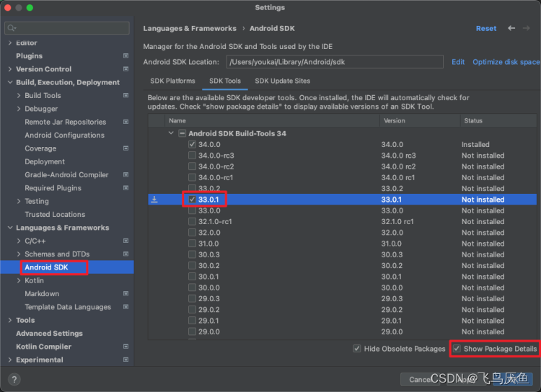Click the project-level icon beside Schemas and DTDs
The width and height of the screenshot is (541, 392).
coord(126,254)
